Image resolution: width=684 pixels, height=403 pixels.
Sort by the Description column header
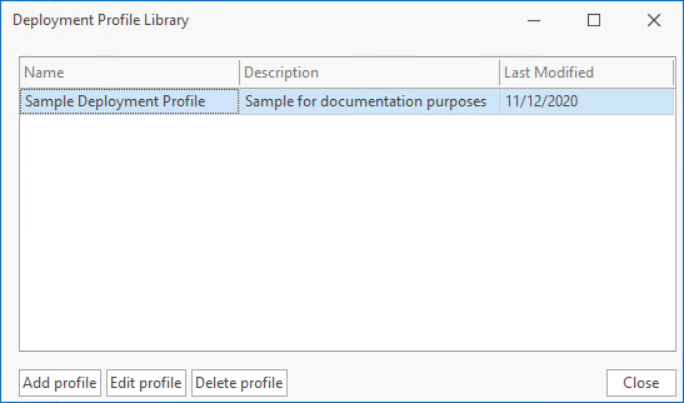(369, 72)
